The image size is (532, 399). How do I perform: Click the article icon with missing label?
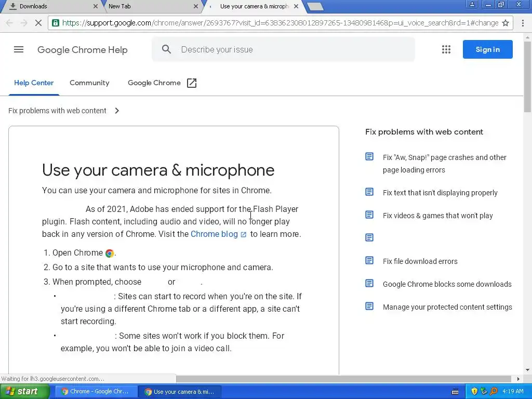pos(369,237)
